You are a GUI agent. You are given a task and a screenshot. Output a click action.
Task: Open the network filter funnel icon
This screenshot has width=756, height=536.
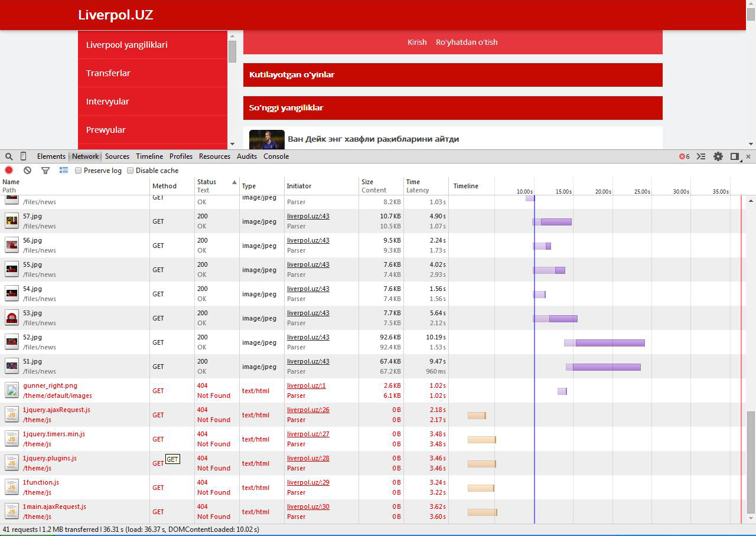point(45,171)
